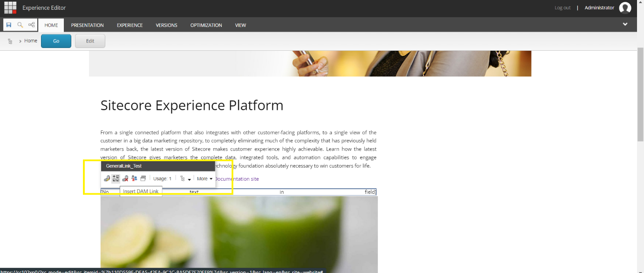Open the VERSIONS ribbon tab
Image resolution: width=644 pixels, height=273 pixels.
[166, 25]
